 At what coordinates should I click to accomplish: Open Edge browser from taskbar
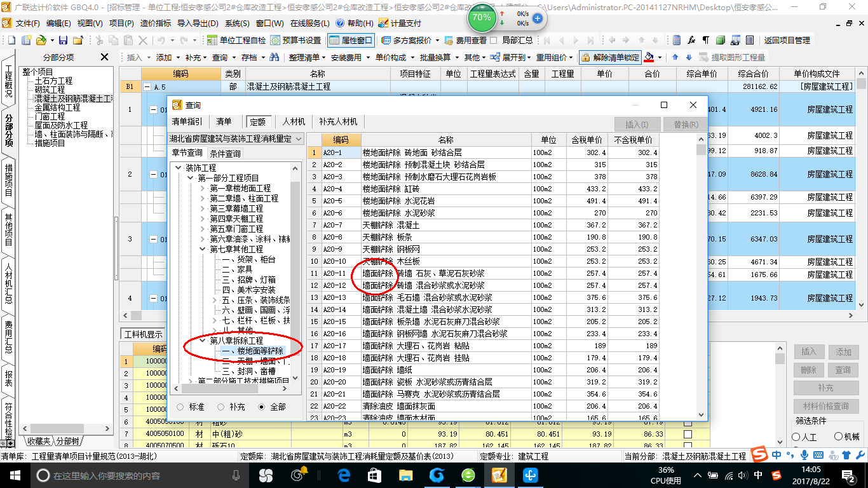point(344,475)
